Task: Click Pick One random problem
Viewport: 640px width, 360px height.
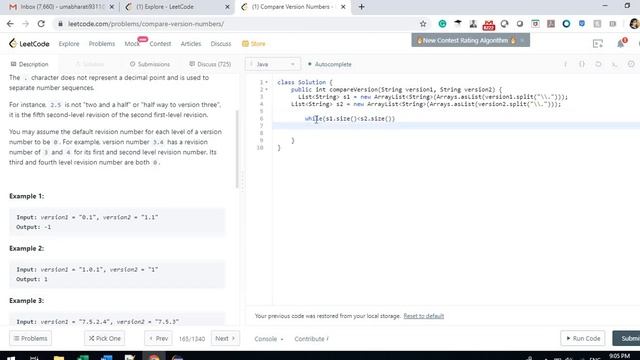Action: [104, 338]
